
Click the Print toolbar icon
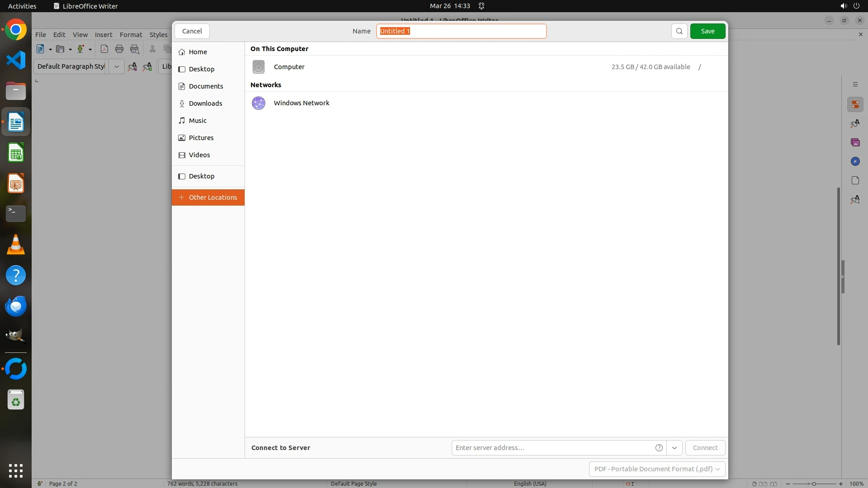(119, 49)
